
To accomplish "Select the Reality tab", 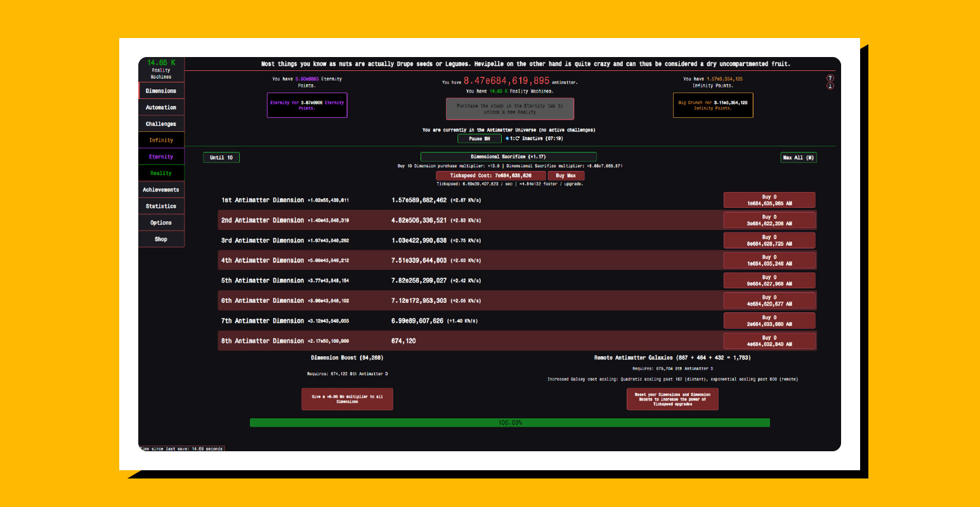I will pos(161,173).
